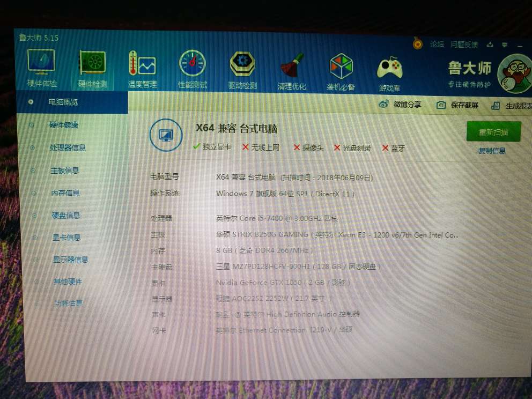Open 清理优化 cleanup broom icon

click(292, 65)
